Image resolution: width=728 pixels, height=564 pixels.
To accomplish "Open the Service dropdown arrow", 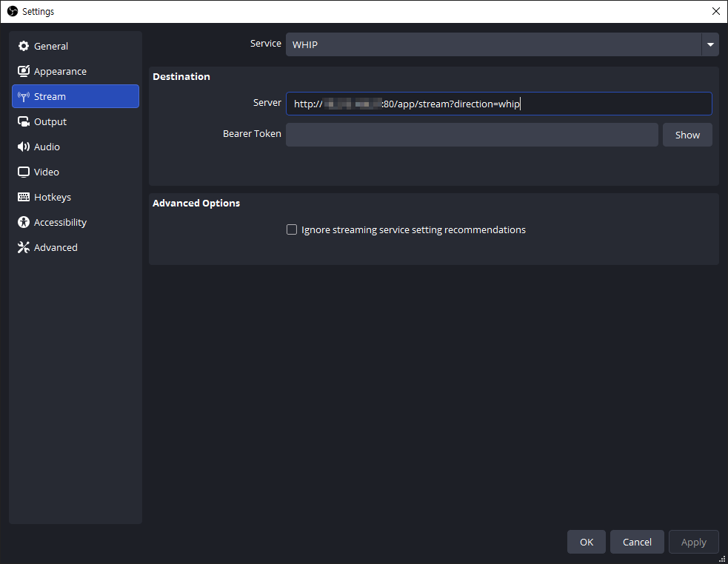I will pos(710,44).
